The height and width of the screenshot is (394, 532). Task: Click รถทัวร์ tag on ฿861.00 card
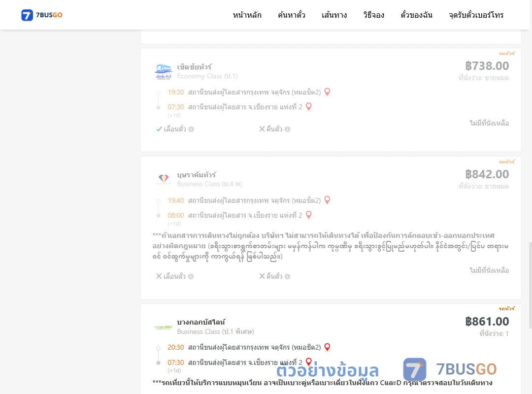[506, 308]
